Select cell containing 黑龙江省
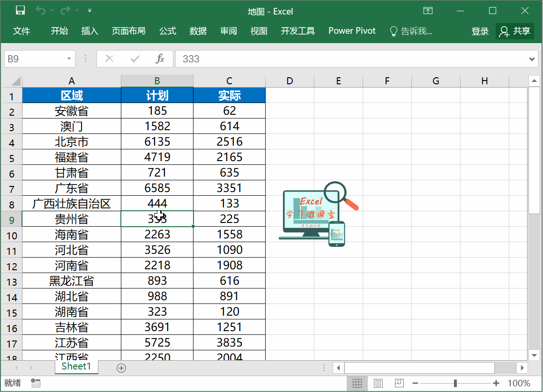This screenshot has height=392, width=543. coord(72,281)
